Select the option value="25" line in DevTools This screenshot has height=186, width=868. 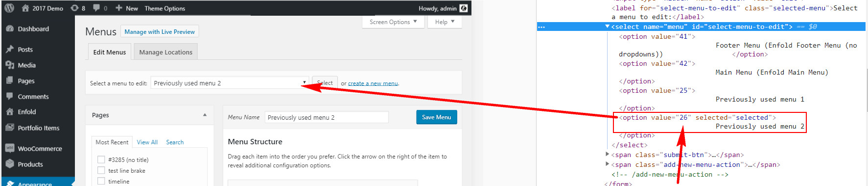[x=657, y=90]
